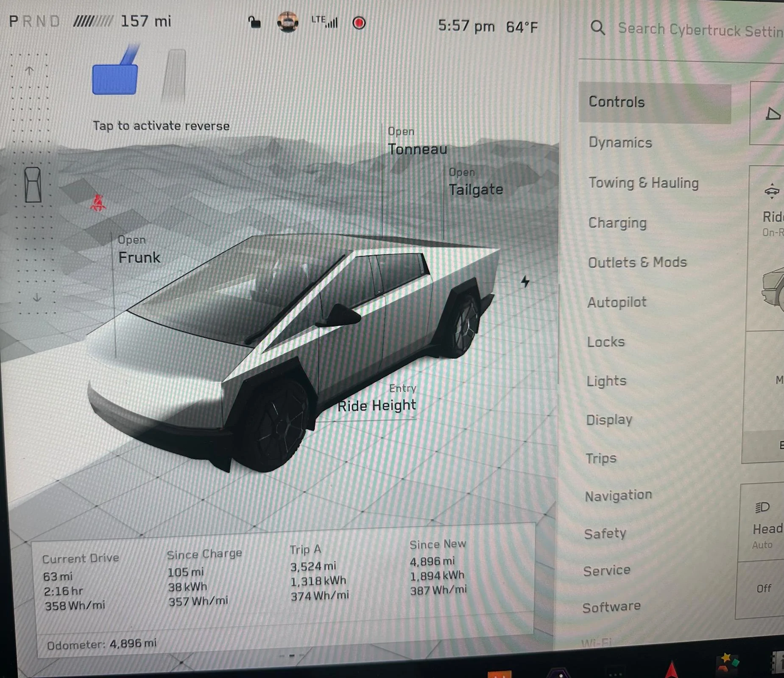Tap the down arrow on gear strip

point(37,298)
